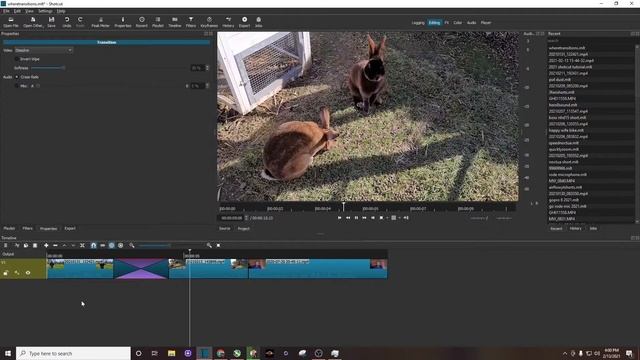Viewport: 640px width, 360px height.
Task: Skip to the start of the player
Action: 339,218
